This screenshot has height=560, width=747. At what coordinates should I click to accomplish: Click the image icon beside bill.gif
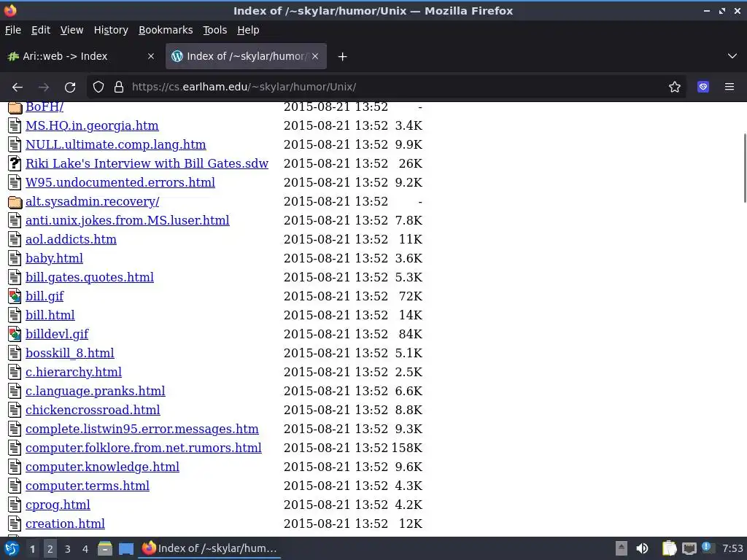15,296
